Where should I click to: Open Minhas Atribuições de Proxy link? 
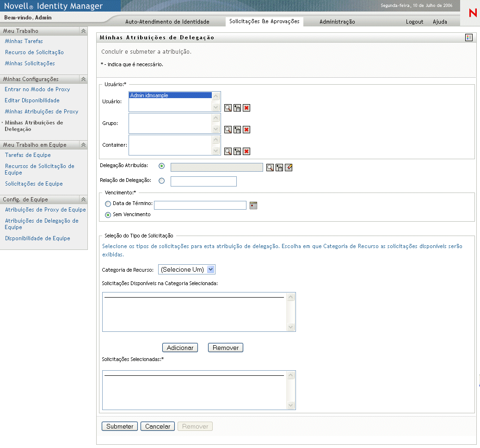[41, 112]
